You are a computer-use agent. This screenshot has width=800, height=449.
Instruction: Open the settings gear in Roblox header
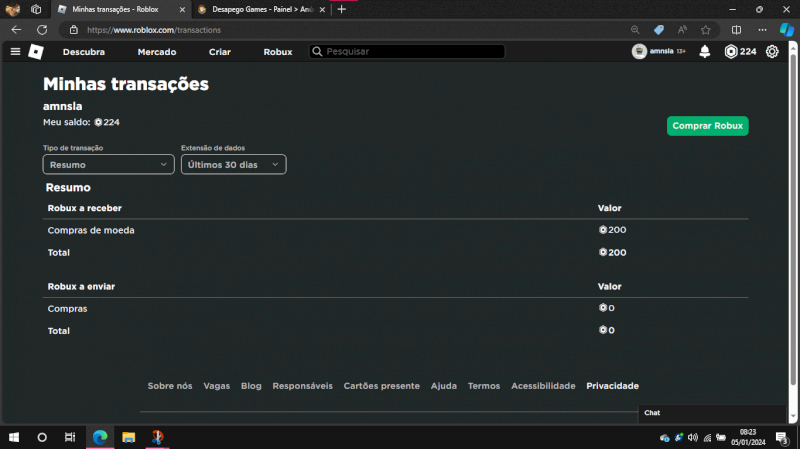click(x=772, y=51)
